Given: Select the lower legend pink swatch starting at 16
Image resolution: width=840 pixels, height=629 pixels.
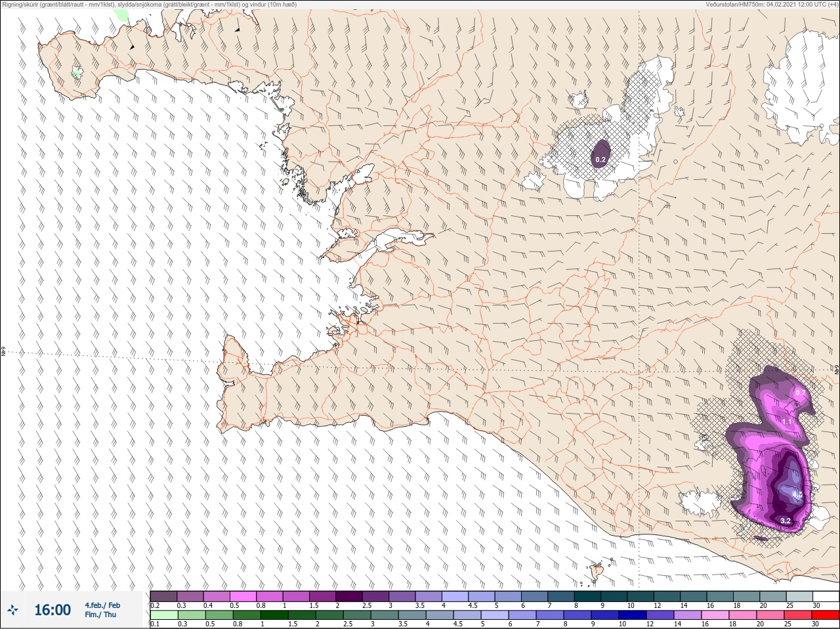Looking at the screenshot, I should (x=715, y=615).
